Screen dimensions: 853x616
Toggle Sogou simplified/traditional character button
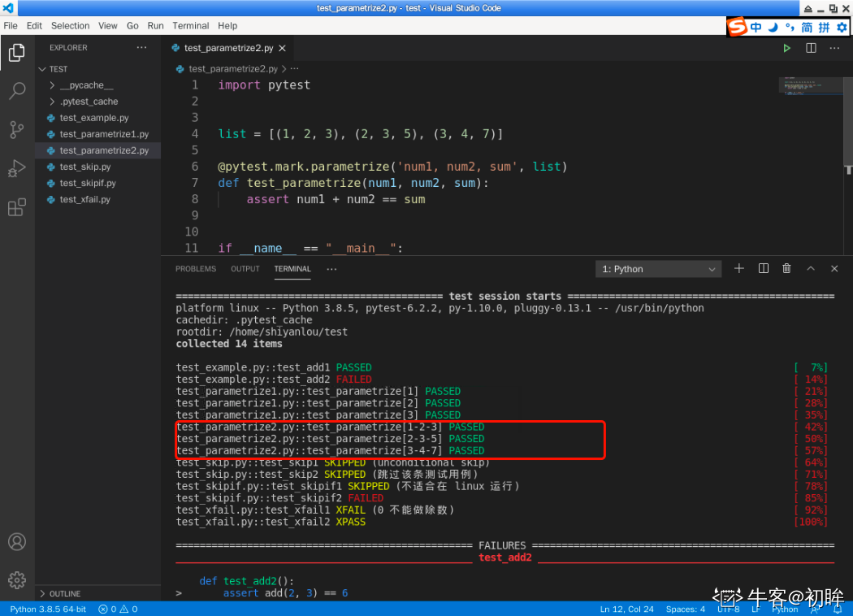[x=807, y=27]
